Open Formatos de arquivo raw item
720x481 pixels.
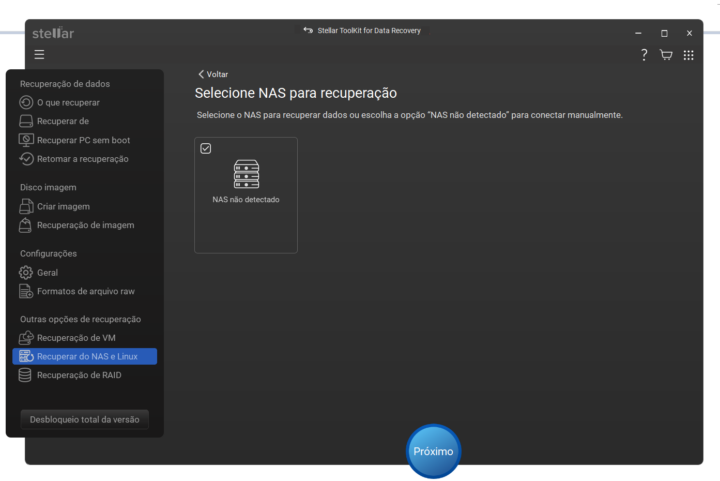84,291
